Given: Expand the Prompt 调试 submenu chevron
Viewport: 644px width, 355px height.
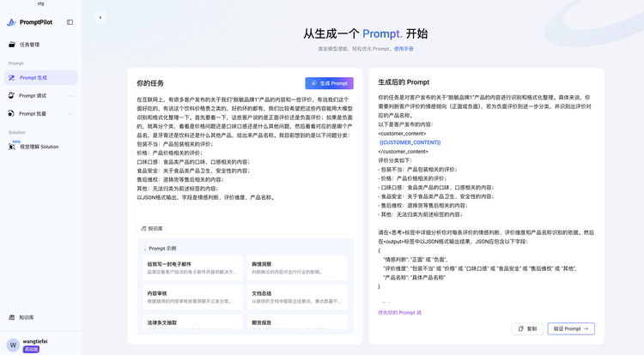Looking at the screenshot, I should [x=70, y=96].
